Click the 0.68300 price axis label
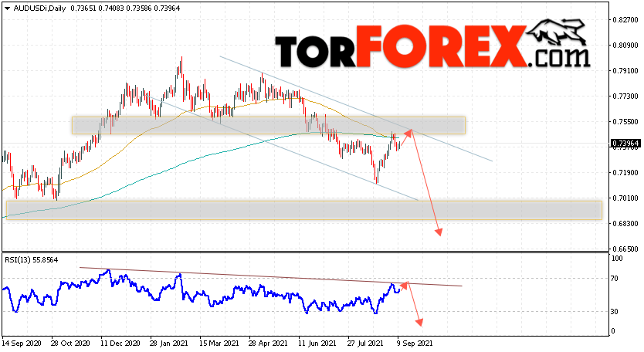This screenshot has width=644, height=352. tap(625, 223)
